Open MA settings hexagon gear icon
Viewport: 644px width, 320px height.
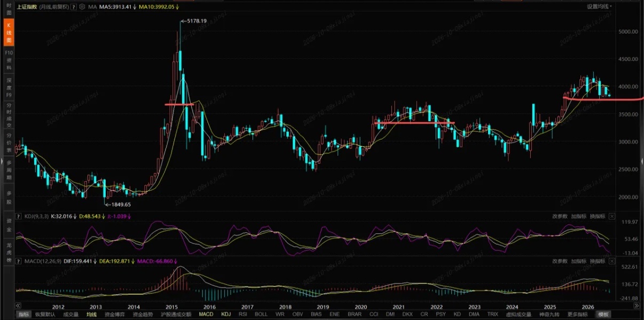click(x=81, y=7)
